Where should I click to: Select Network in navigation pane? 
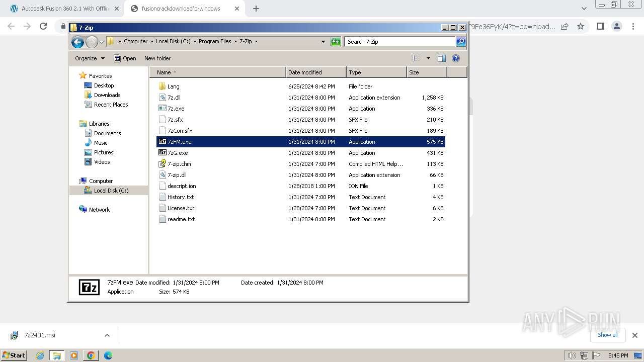click(99, 210)
